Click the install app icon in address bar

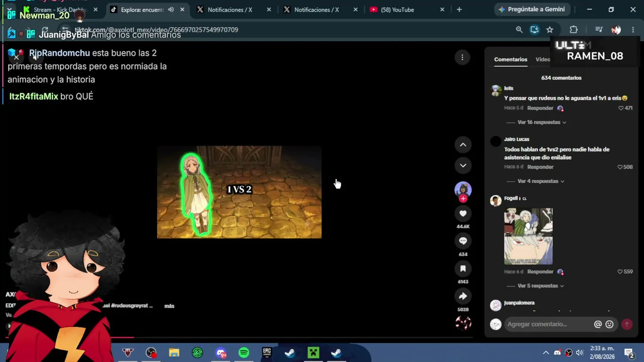534,30
